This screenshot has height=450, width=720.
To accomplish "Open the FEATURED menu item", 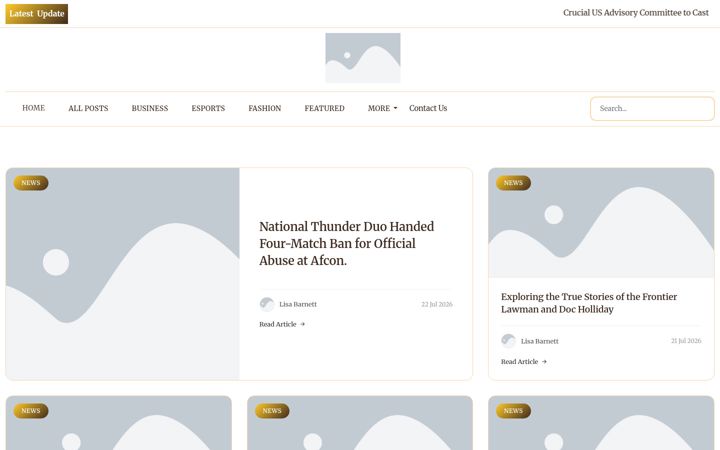I will coord(324,108).
